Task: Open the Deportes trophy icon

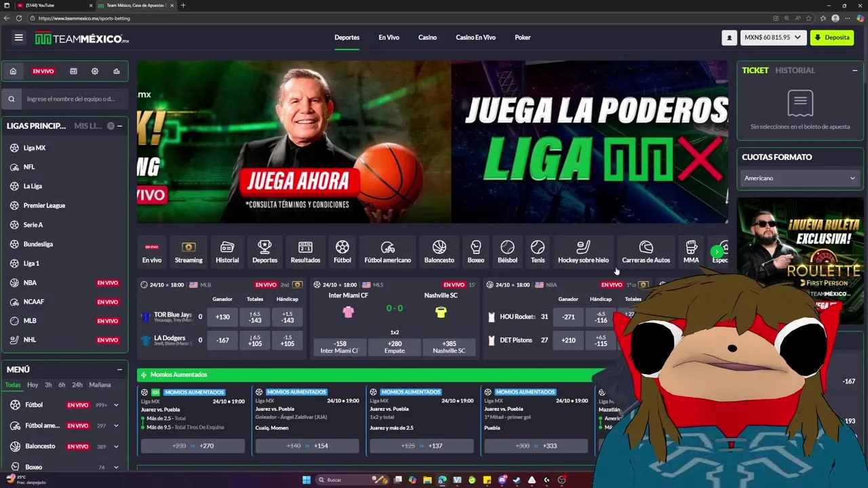Action: pos(265,251)
